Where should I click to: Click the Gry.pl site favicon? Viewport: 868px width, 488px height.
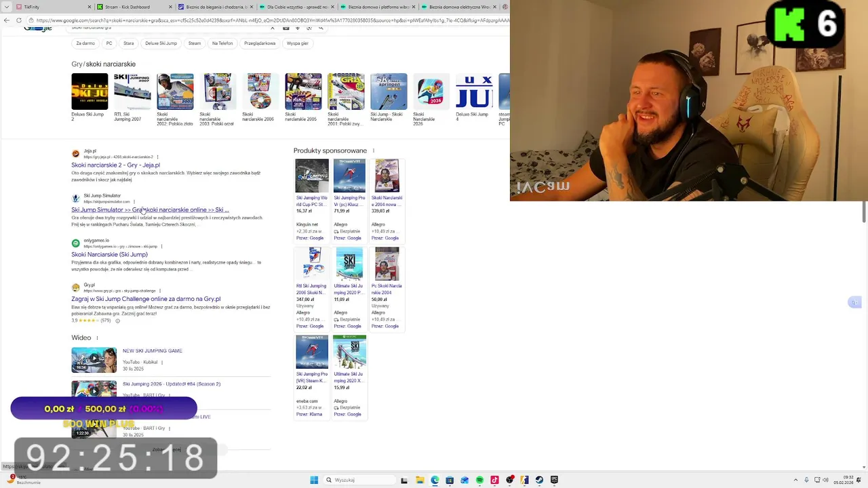pyautogui.click(x=76, y=288)
